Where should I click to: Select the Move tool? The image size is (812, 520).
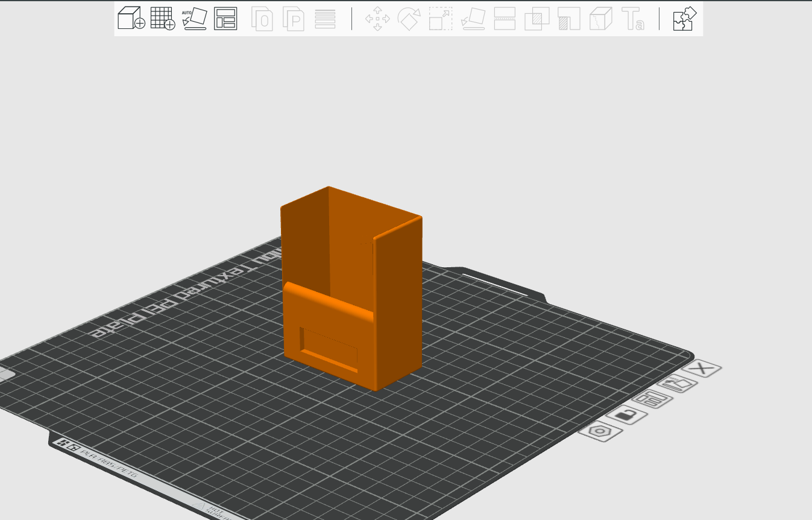[x=377, y=18]
